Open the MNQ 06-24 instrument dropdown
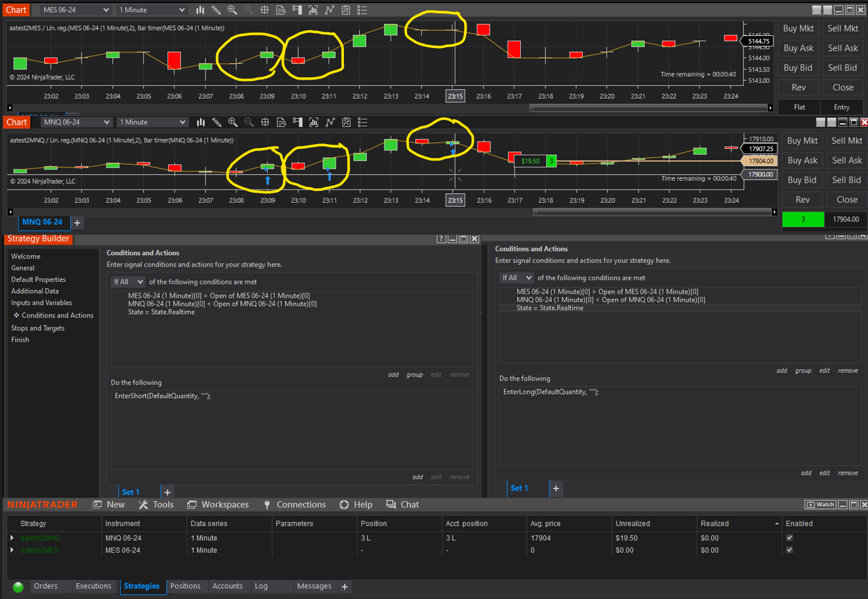This screenshot has width=868, height=599. (76, 123)
